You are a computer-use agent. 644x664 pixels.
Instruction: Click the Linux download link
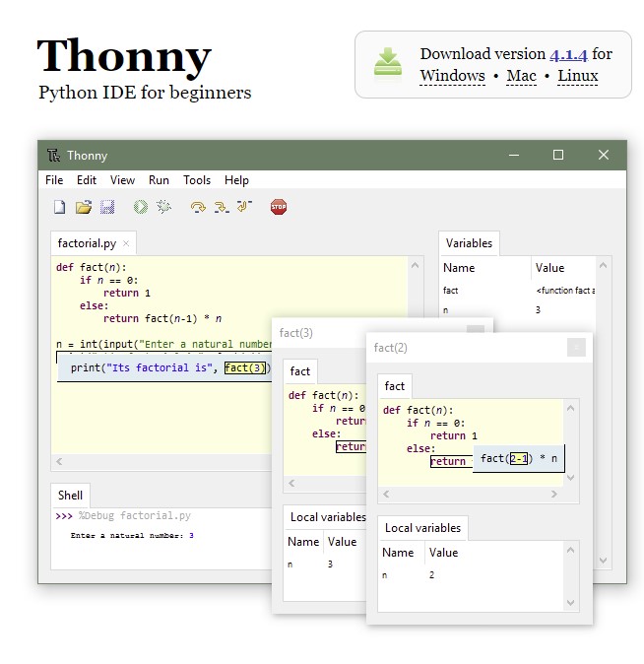pyautogui.click(x=577, y=76)
